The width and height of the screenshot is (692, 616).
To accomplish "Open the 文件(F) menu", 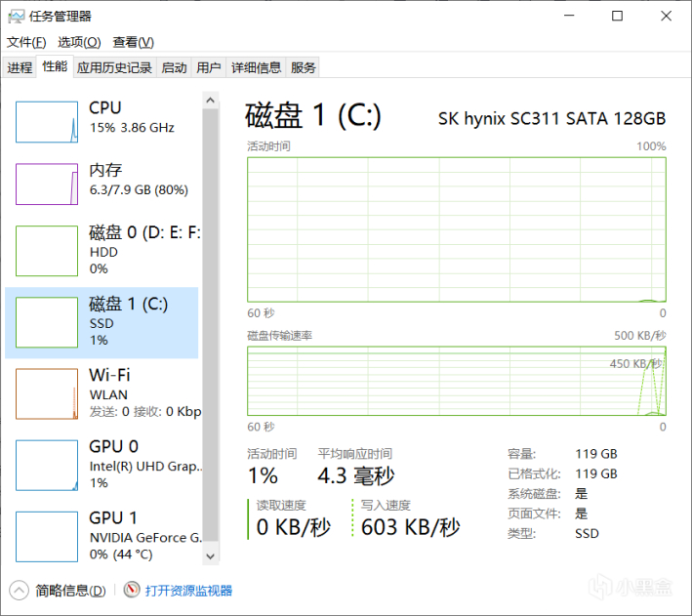I will click(x=26, y=42).
